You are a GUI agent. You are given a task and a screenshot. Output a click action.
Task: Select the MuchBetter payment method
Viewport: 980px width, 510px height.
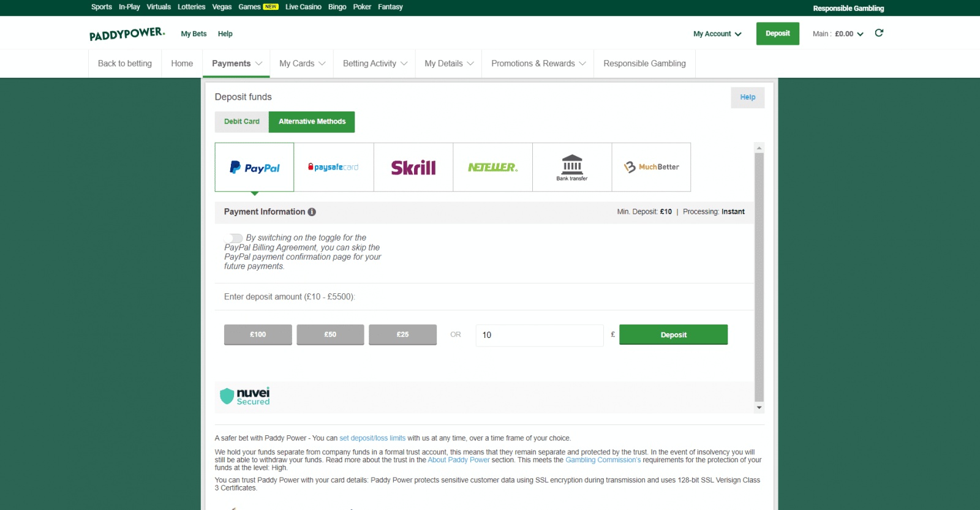pos(651,167)
